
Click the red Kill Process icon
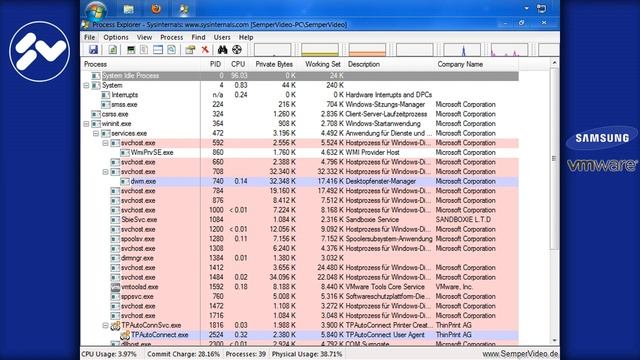click(205, 50)
